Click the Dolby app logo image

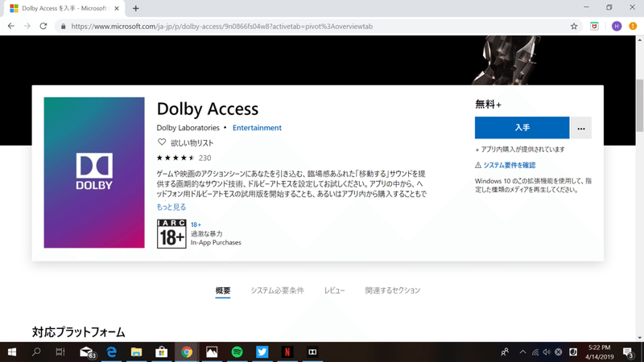click(x=94, y=172)
